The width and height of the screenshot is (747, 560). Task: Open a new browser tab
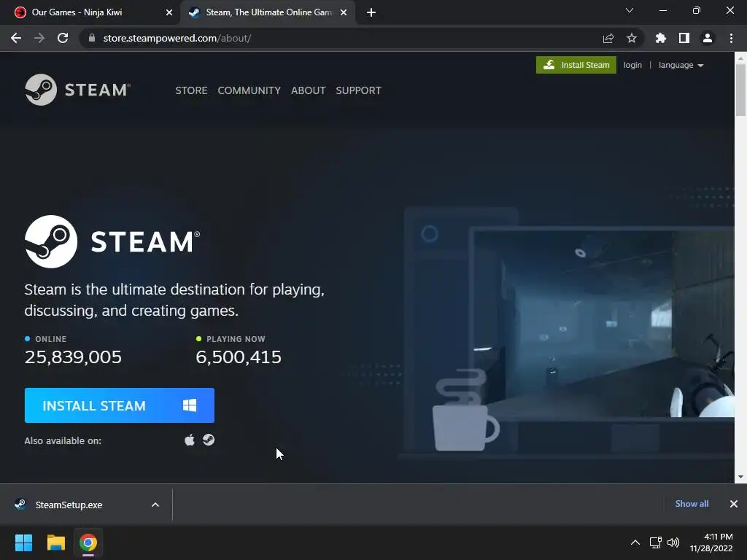[x=371, y=12]
